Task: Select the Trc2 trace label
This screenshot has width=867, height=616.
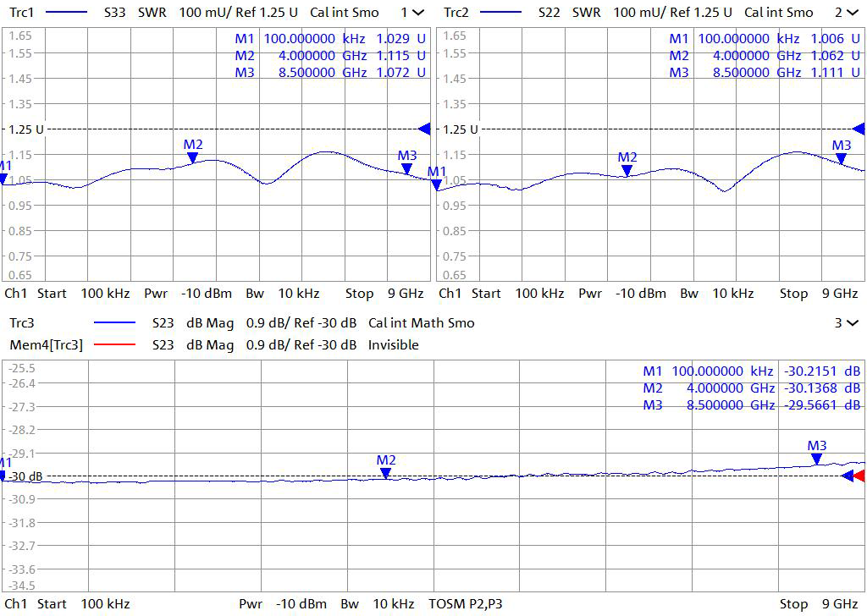Action: pyautogui.click(x=456, y=13)
